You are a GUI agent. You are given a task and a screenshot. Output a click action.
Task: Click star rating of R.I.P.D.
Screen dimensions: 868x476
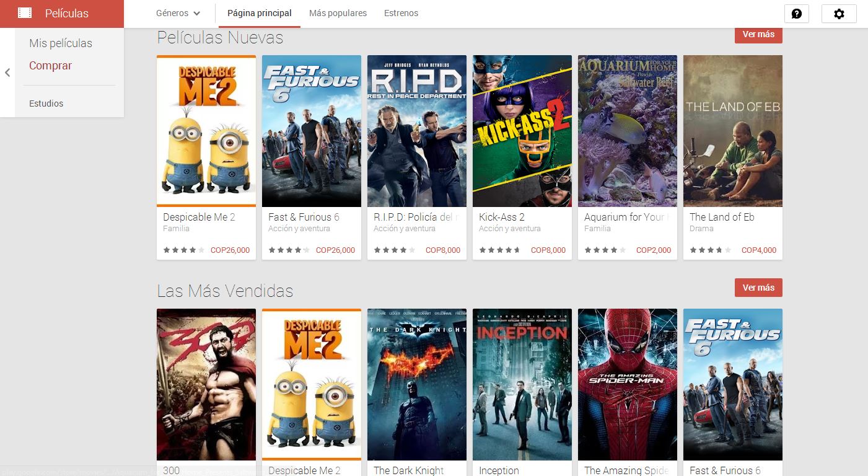coord(394,250)
